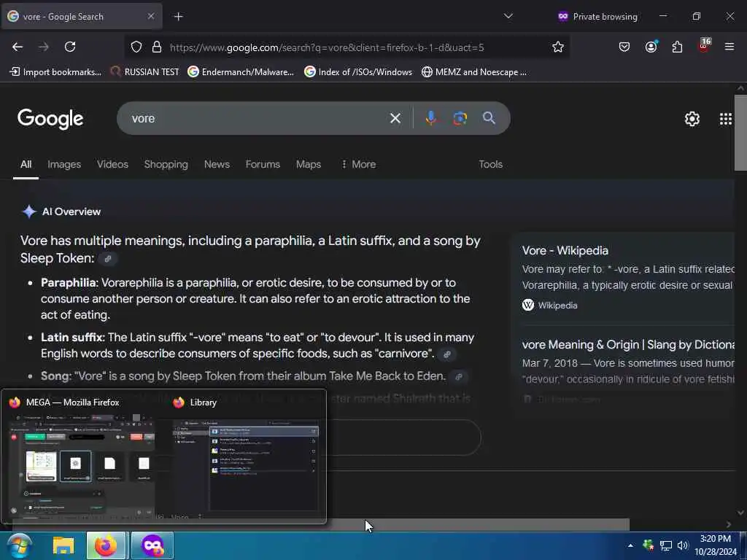
Task: Open a new tab with plus
Action: pos(178,16)
